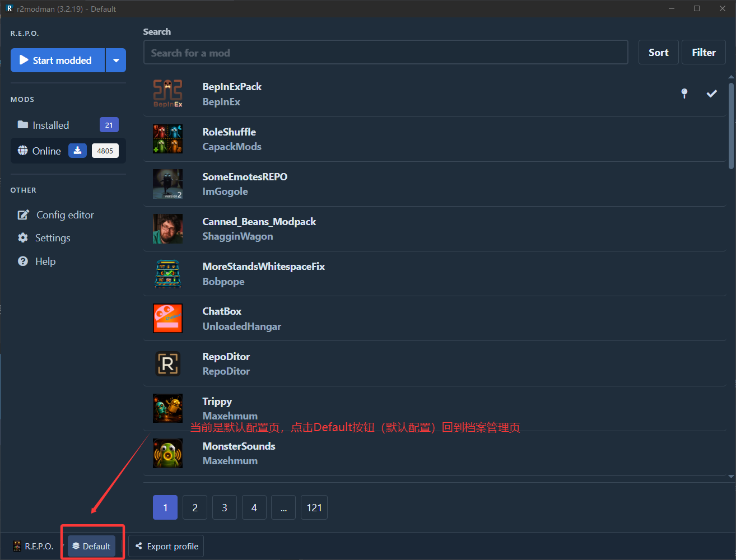Viewport: 736px width, 560px height.
Task: Click the author name ShagginWagon
Action: tap(237, 236)
